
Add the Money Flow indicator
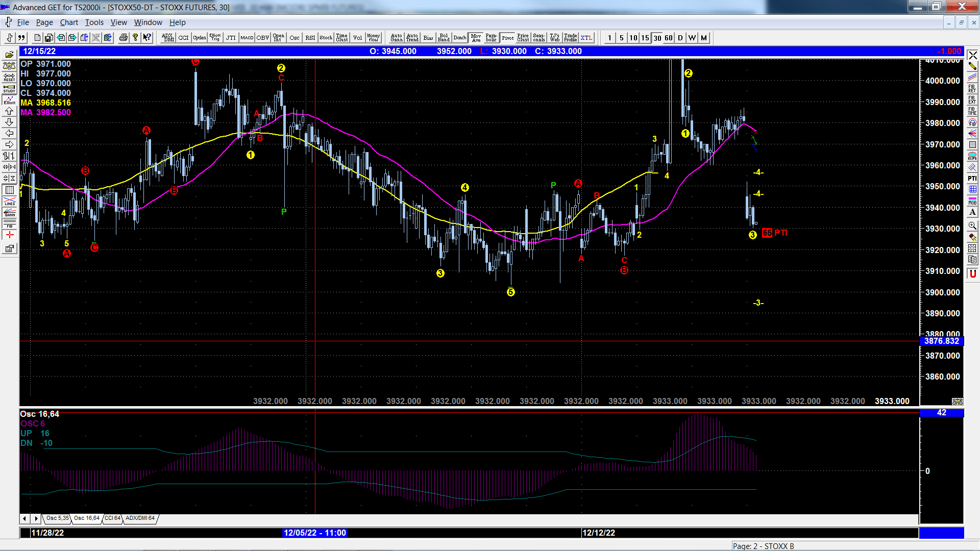[x=374, y=38]
